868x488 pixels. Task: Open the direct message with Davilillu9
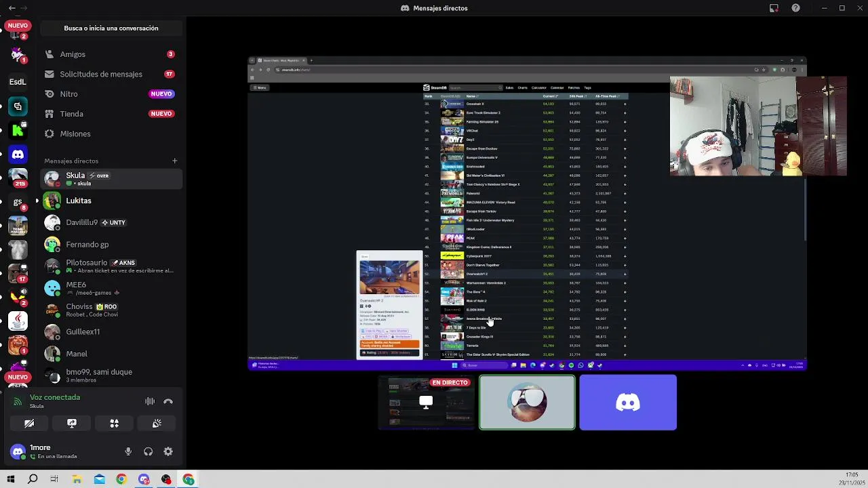[111, 222]
